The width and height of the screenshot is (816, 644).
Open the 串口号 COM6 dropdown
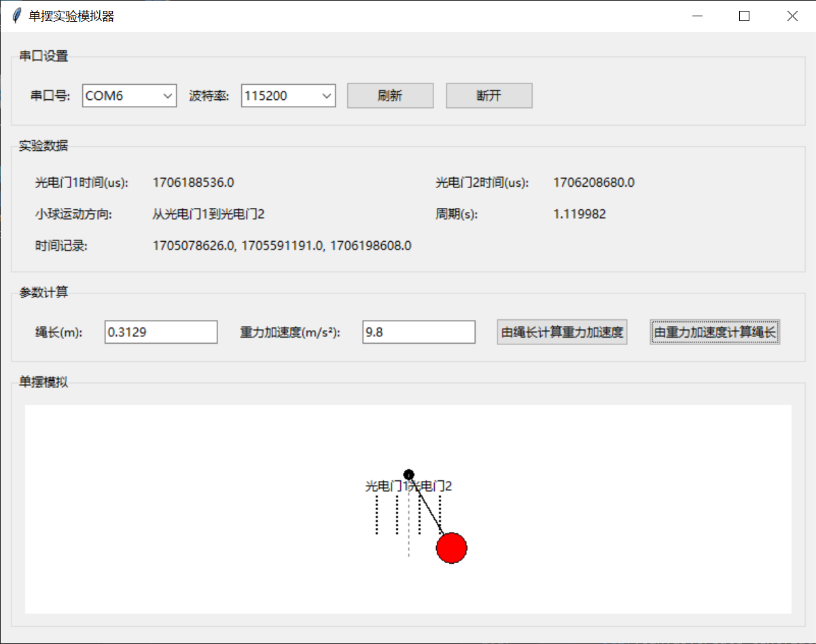click(x=129, y=96)
